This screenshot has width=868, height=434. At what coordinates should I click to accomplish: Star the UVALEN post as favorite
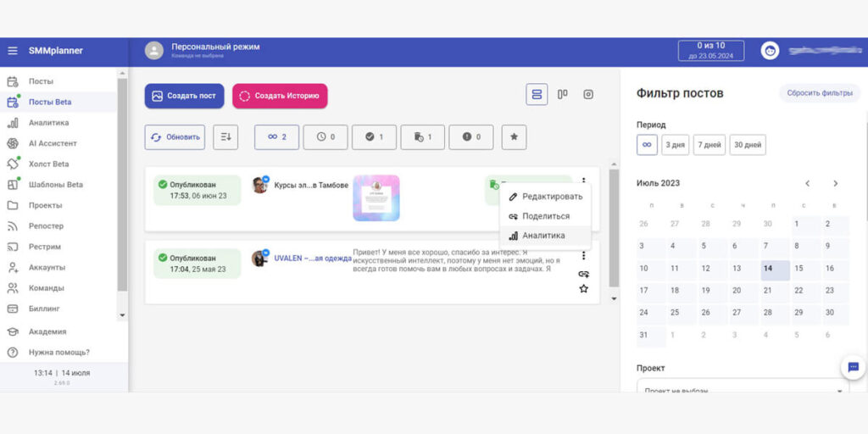coord(583,289)
